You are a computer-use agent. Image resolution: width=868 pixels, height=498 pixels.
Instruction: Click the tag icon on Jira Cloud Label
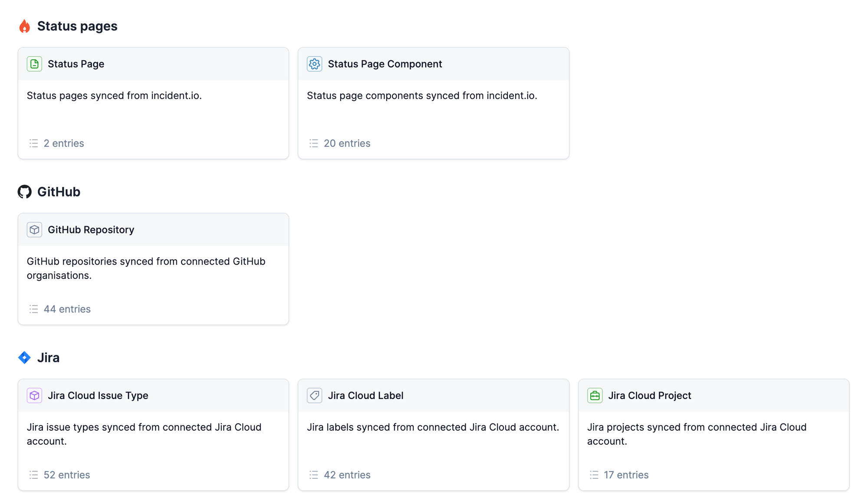314,395
